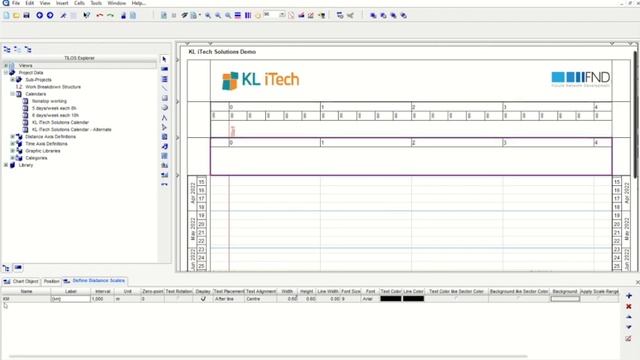Screen dimensions: 640x360
Task: Click the round right navigation arrow icon
Action: (x=50, y=16)
